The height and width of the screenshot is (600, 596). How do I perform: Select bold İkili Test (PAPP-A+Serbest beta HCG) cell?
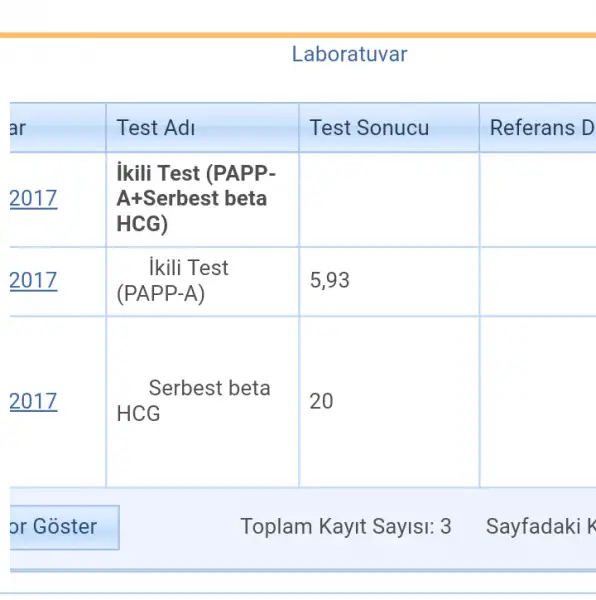[202, 199]
